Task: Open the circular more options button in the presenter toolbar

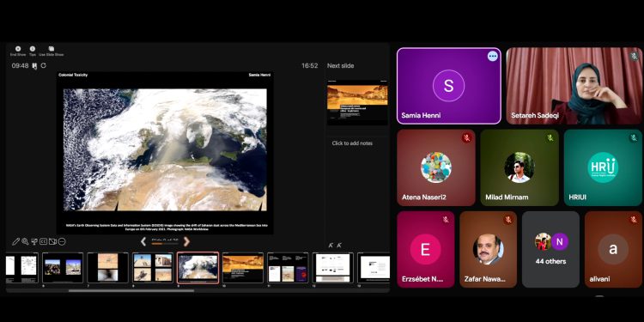Action: 62,241
